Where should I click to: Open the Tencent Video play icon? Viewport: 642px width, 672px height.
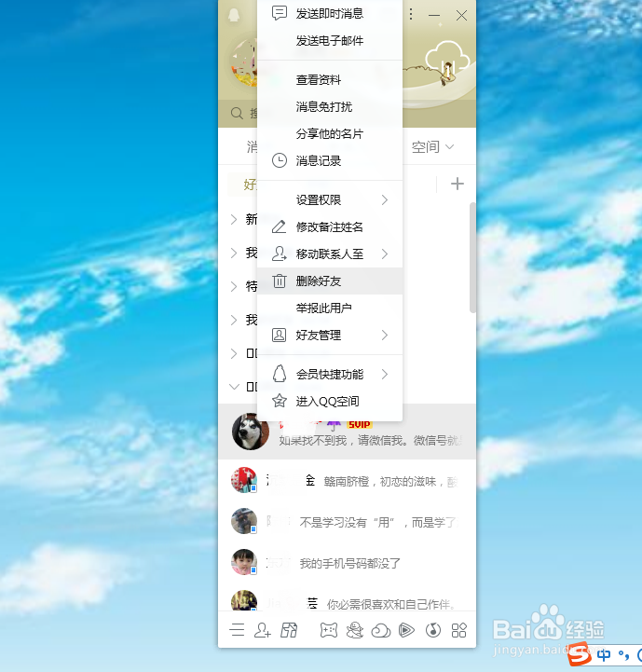[x=406, y=630]
